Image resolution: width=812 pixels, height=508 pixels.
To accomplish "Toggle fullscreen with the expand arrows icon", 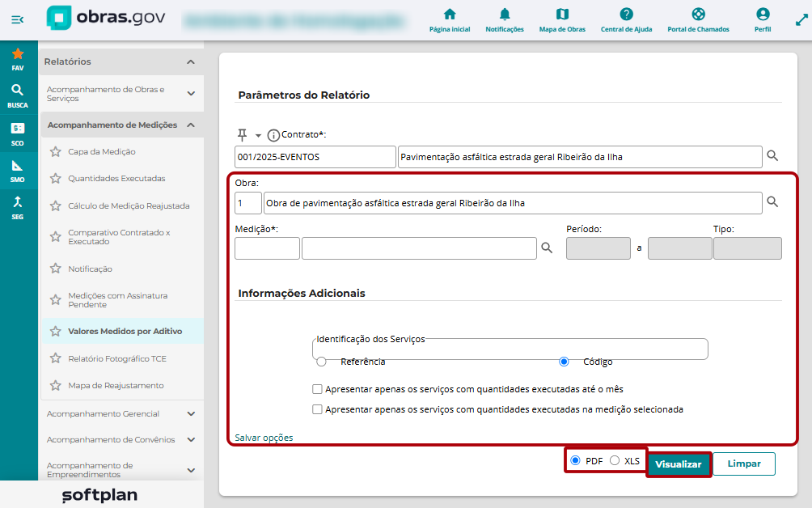I will pyautogui.click(x=801, y=20).
